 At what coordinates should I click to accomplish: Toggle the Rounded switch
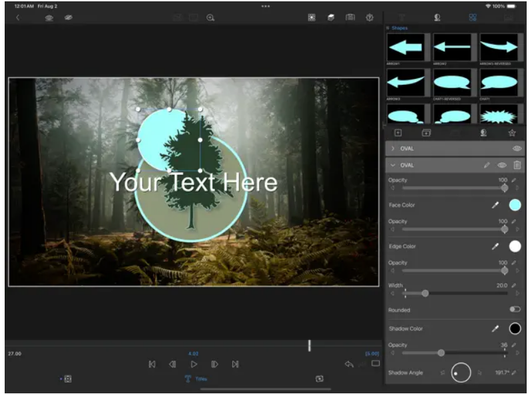pyautogui.click(x=515, y=310)
